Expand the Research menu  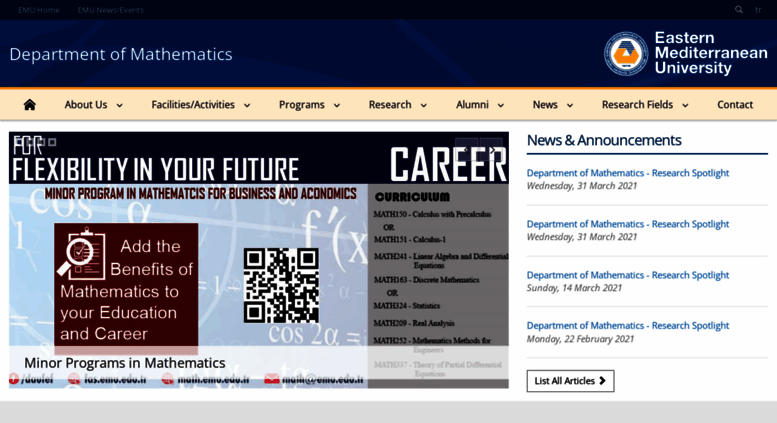pyautogui.click(x=397, y=105)
